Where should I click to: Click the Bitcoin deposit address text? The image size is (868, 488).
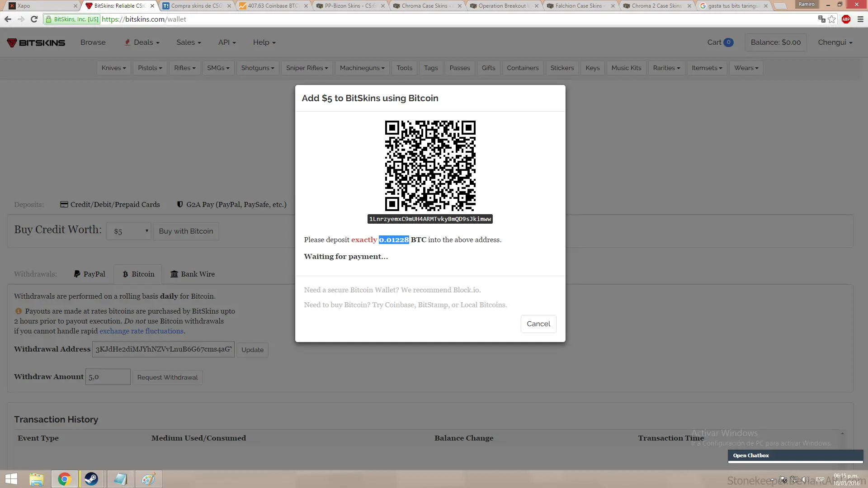point(430,219)
